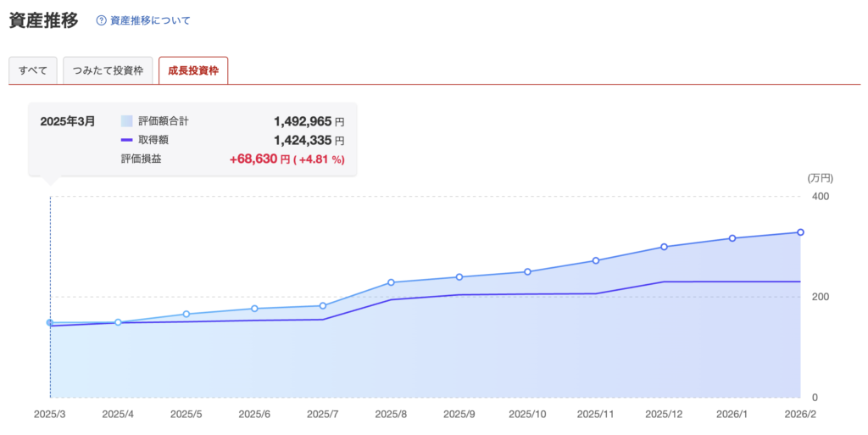Click the 2026/1 data point marker
Screen dimensions: 868x435
pyautogui.click(x=732, y=238)
